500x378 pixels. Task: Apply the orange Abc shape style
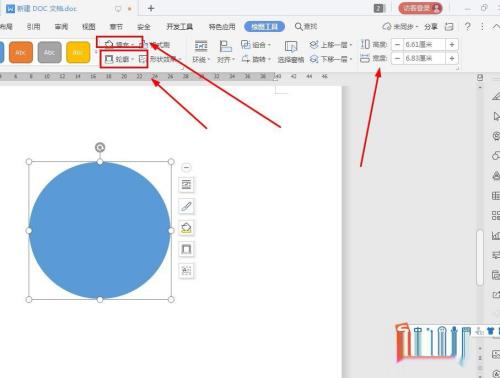point(21,52)
